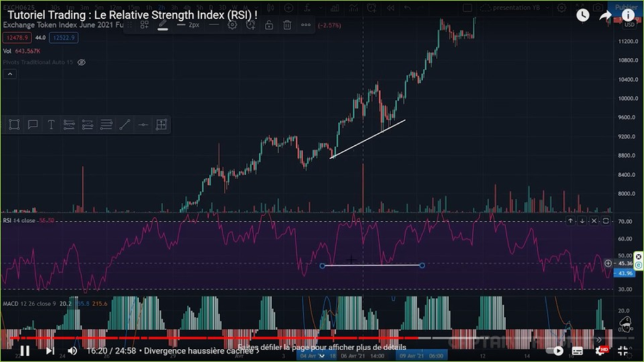Show the hidden Pivots Traditional indicator
This screenshot has width=644, height=362.
coord(82,62)
